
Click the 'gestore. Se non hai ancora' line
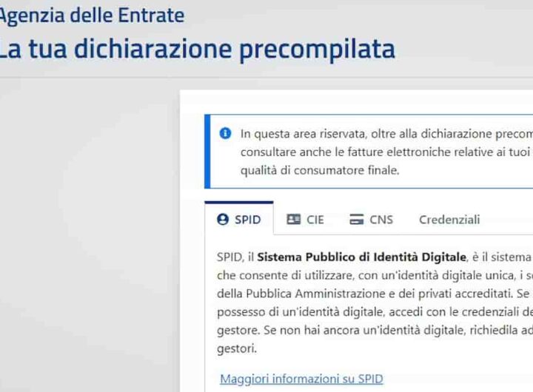click(375, 330)
